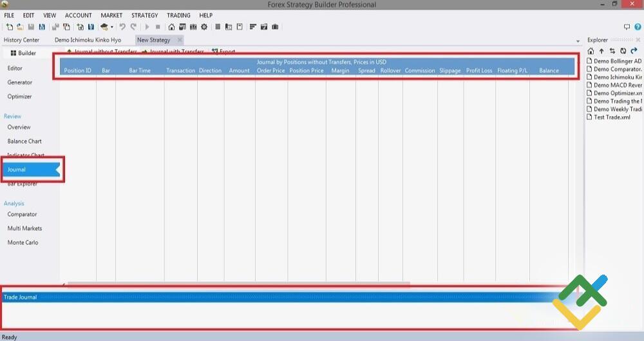Image resolution: width=644 pixels, height=341 pixels.
Task: Close the New Strategy tab
Action: 180,40
